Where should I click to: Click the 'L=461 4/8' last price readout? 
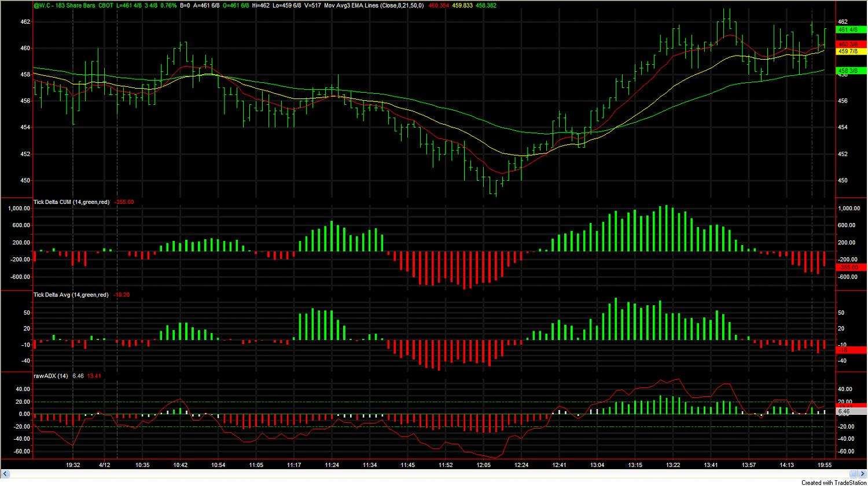[x=130, y=5]
